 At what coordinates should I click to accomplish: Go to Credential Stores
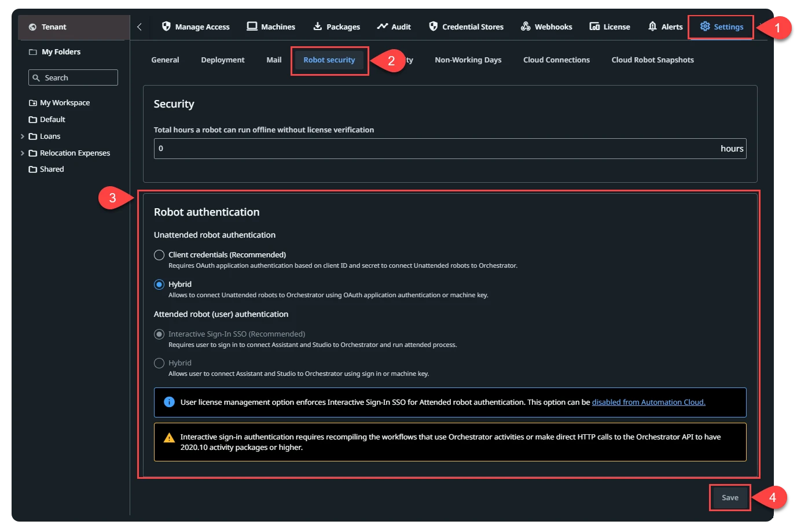[466, 27]
